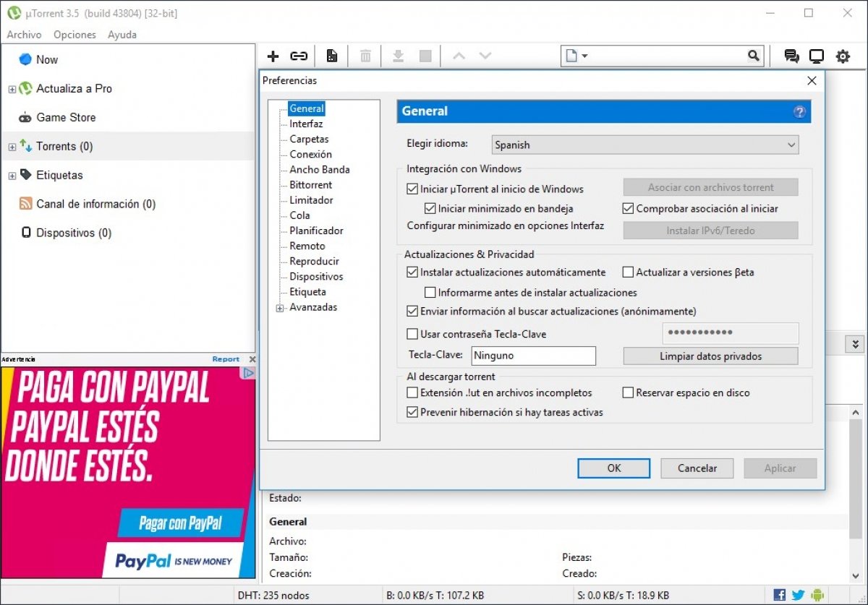Expand the Etiquetas tree node
Screen dimensions: 868x605
point(12,176)
